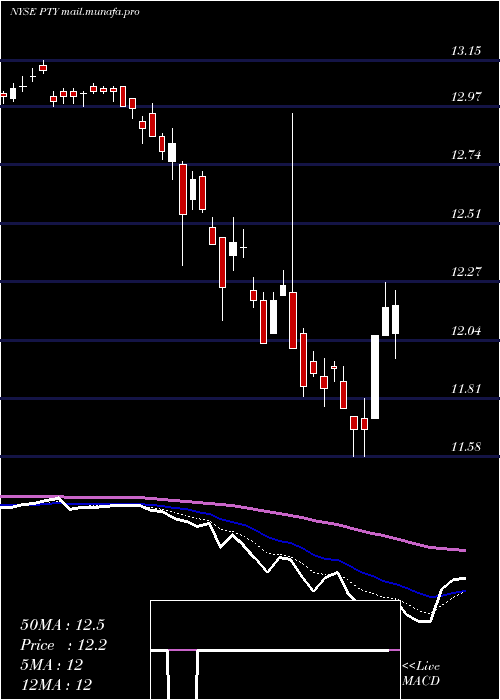Click the 50MA : 12.5 readout
This screenshot has width=500, height=700.
(x=62, y=625)
